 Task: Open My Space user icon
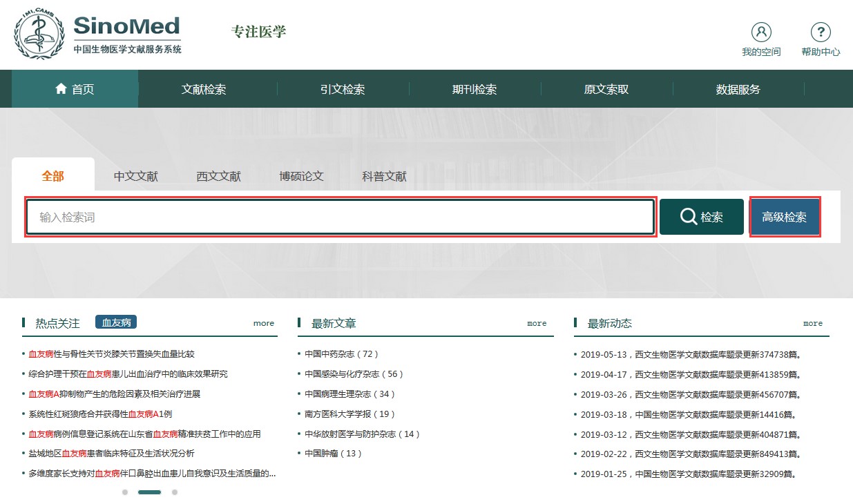761,32
